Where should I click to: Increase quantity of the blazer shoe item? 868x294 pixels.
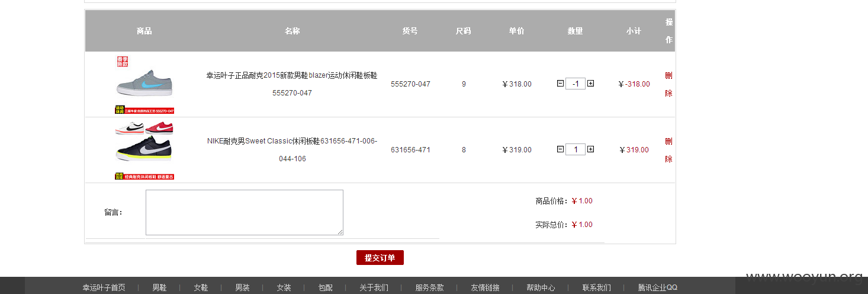pyautogui.click(x=590, y=84)
